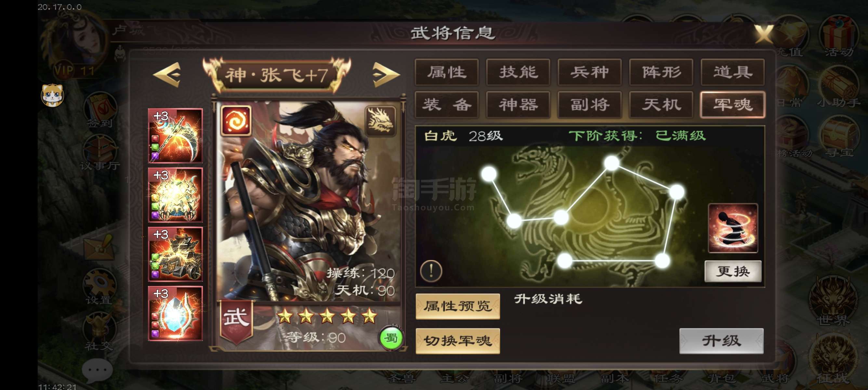Tap the fire spiral skill icon
868x390 pixels.
(236, 121)
